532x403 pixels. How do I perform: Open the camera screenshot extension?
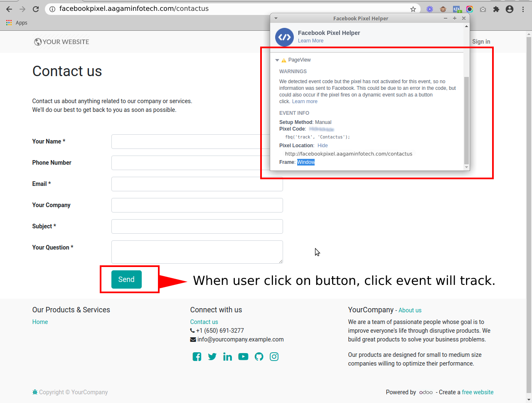point(483,9)
